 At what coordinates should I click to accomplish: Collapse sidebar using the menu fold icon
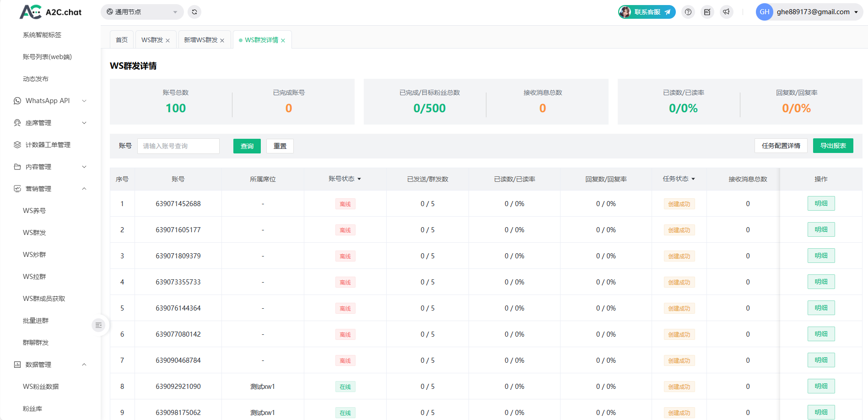pyautogui.click(x=98, y=325)
